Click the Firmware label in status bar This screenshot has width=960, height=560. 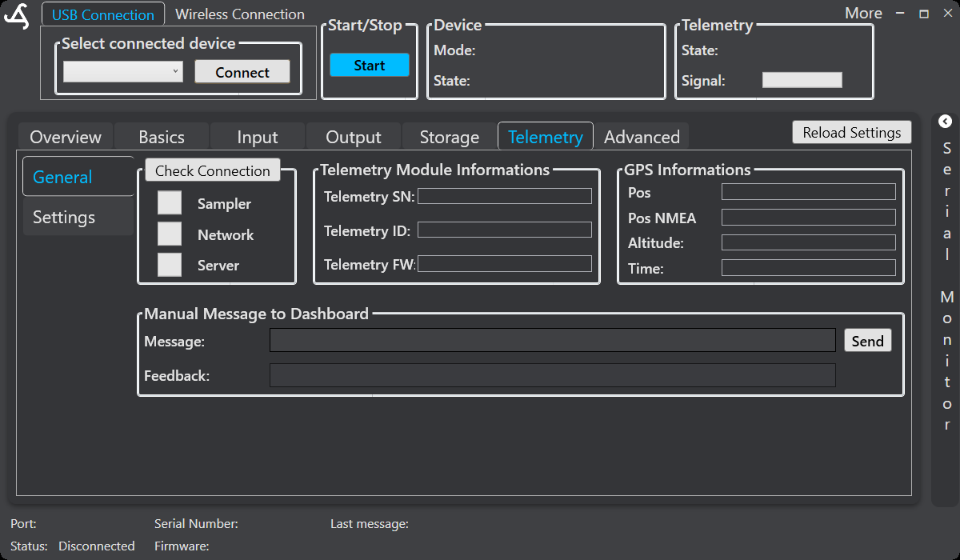[x=182, y=546]
